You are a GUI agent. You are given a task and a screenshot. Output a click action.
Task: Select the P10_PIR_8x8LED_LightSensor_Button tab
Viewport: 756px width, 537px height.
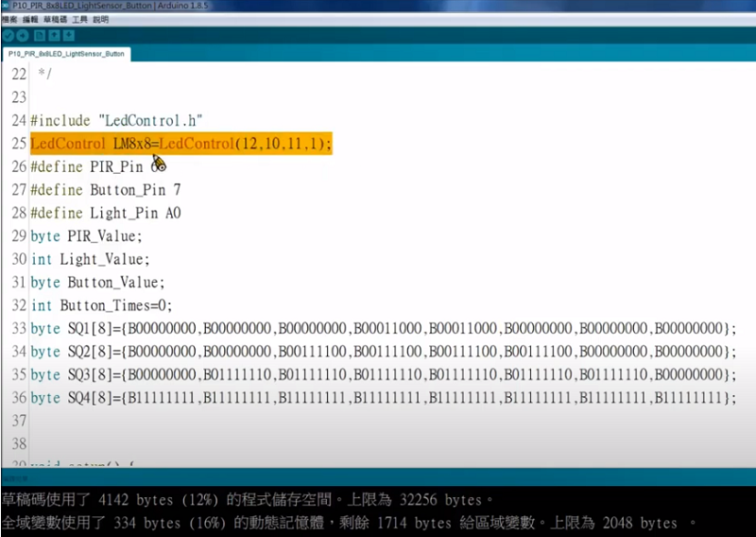point(66,54)
